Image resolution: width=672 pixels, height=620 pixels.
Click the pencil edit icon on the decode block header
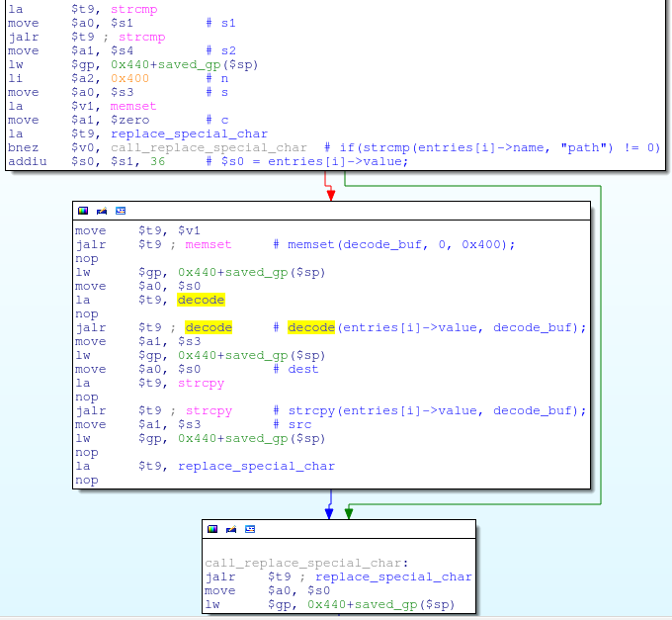point(102,211)
